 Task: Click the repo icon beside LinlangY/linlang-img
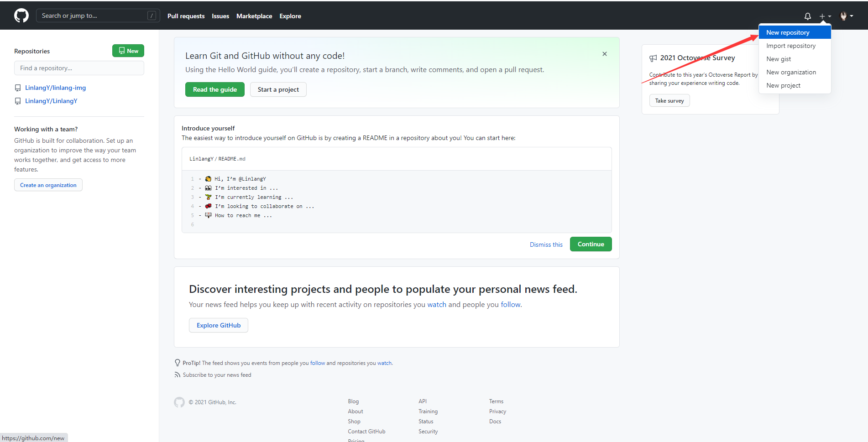click(x=18, y=88)
